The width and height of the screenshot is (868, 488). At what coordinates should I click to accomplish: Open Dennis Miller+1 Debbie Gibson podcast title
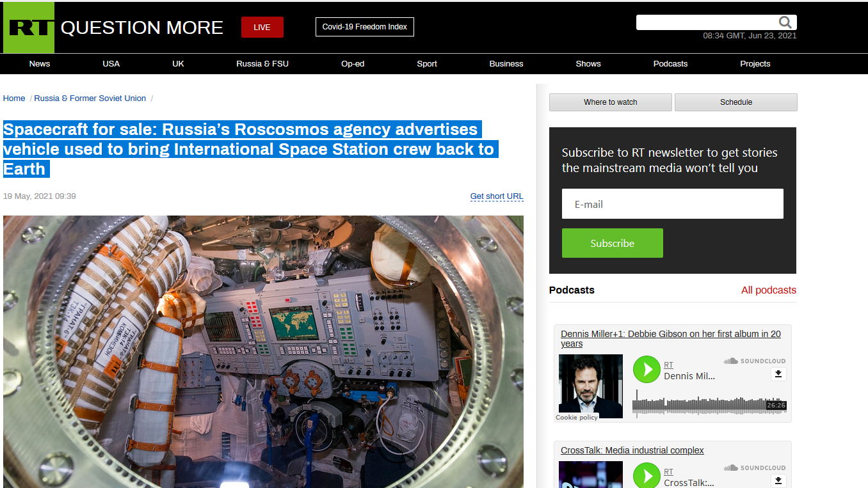point(671,339)
